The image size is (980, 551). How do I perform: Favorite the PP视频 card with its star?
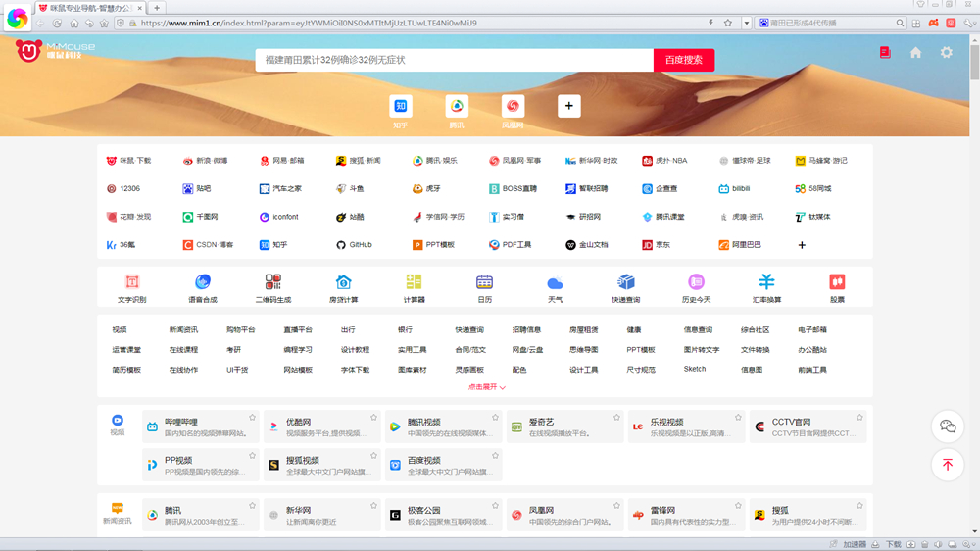point(253,455)
